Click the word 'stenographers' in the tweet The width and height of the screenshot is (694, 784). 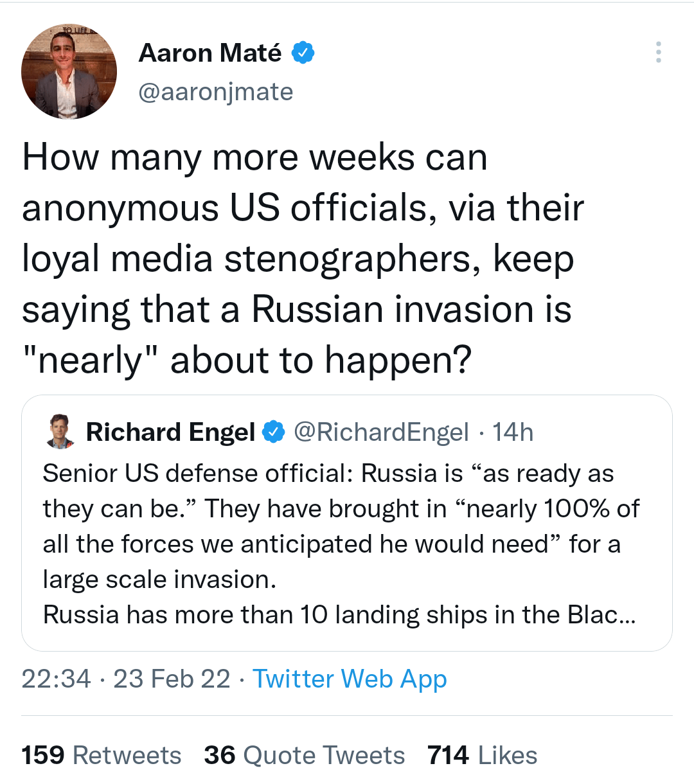point(352,260)
